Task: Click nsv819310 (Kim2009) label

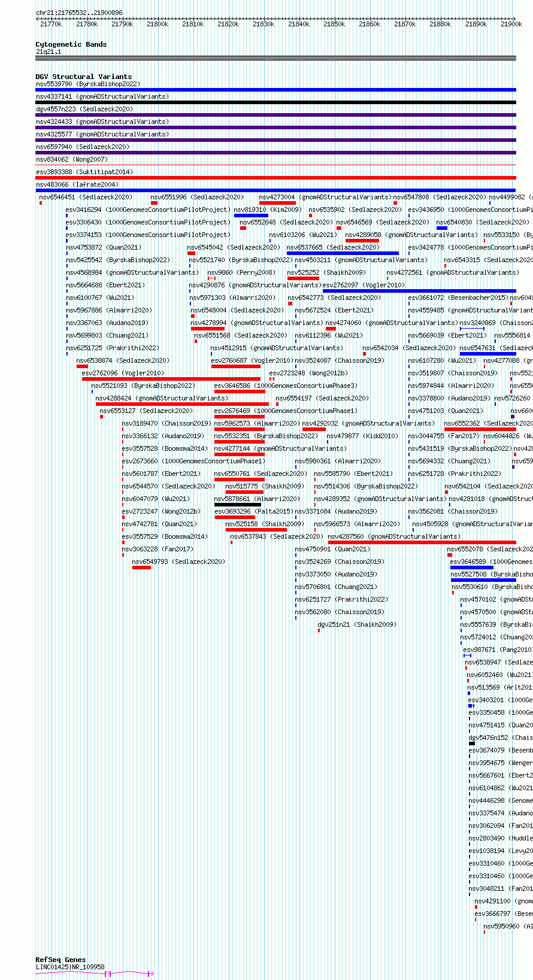Action: [x=268, y=210]
